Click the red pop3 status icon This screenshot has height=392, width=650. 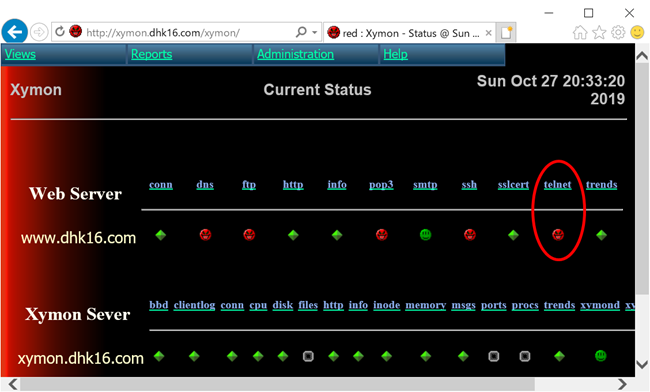382,235
